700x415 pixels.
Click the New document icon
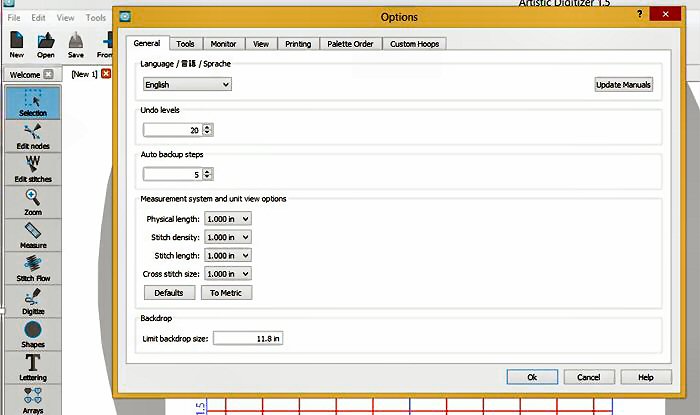17,45
